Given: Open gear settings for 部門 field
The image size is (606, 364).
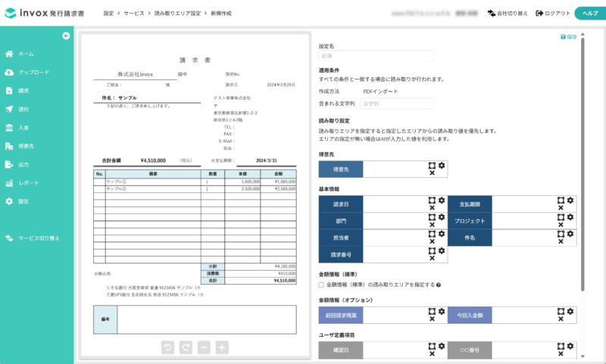Looking at the screenshot, I should [x=442, y=217].
